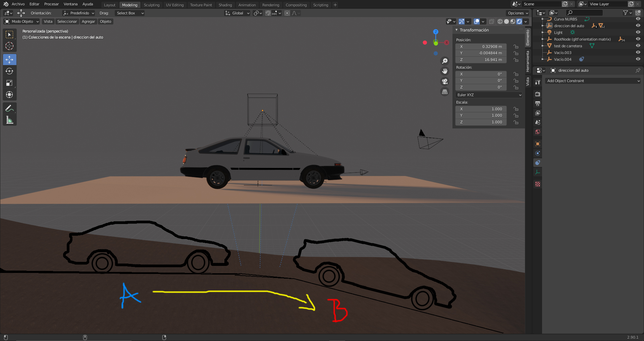
Task: Toggle visibility of direccion del auto
Action: coord(638,25)
